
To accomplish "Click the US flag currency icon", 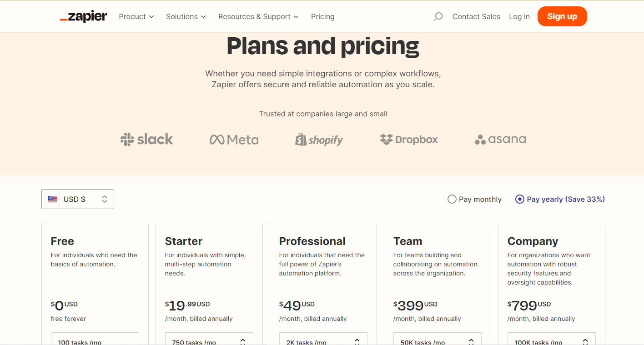I will click(53, 199).
